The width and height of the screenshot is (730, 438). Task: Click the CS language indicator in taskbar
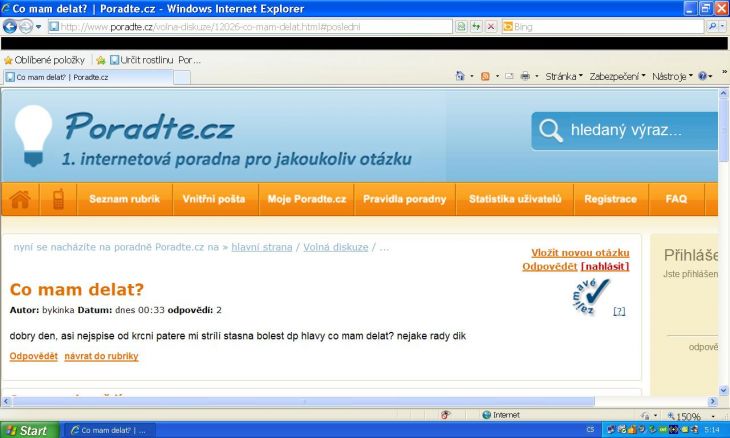[590, 430]
